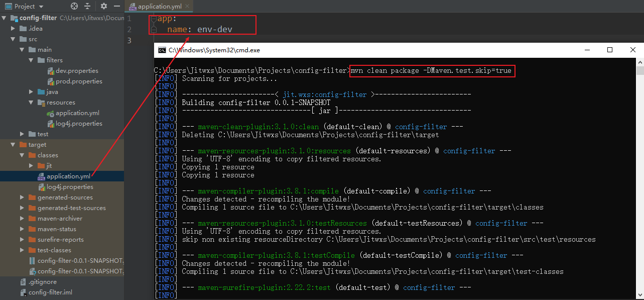Click the .gitignore file icon
The height and width of the screenshot is (300, 644).
[23, 282]
